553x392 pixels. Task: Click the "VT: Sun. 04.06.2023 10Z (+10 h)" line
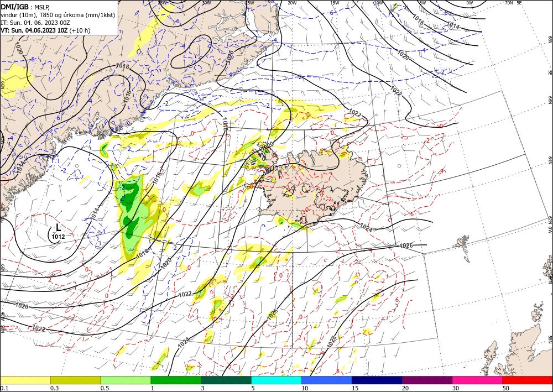coord(45,30)
